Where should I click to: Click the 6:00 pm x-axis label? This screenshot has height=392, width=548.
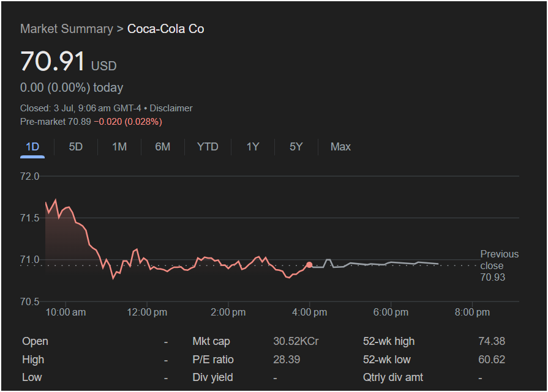coord(391,312)
